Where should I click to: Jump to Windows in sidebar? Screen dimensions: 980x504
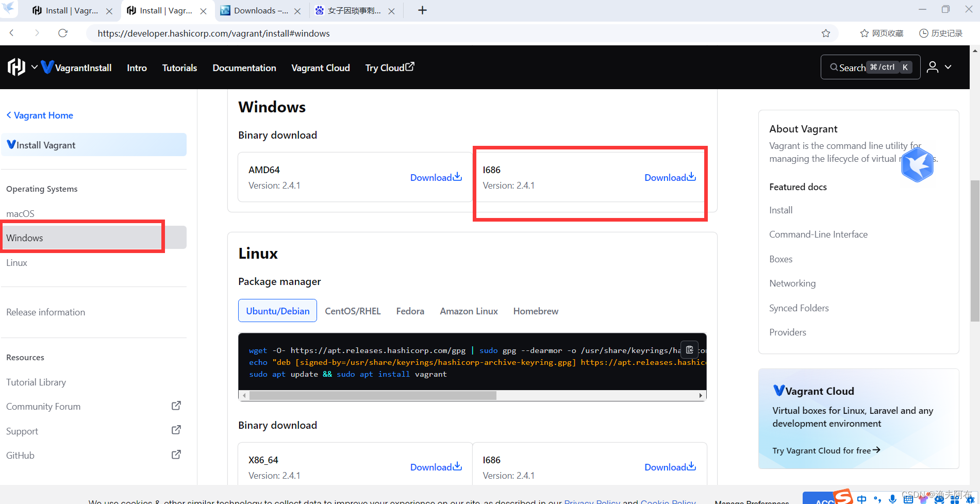pyautogui.click(x=94, y=238)
